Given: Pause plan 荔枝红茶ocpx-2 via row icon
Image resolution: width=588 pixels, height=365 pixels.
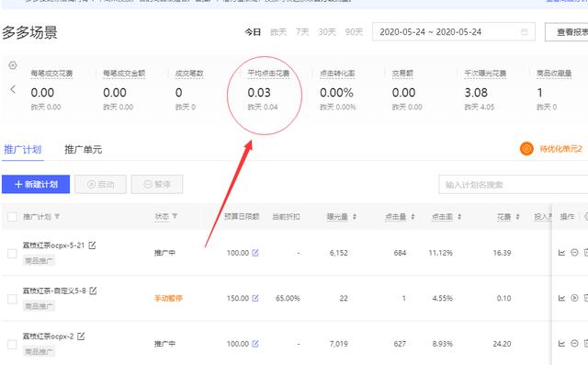Looking at the screenshot, I should coord(574,343).
